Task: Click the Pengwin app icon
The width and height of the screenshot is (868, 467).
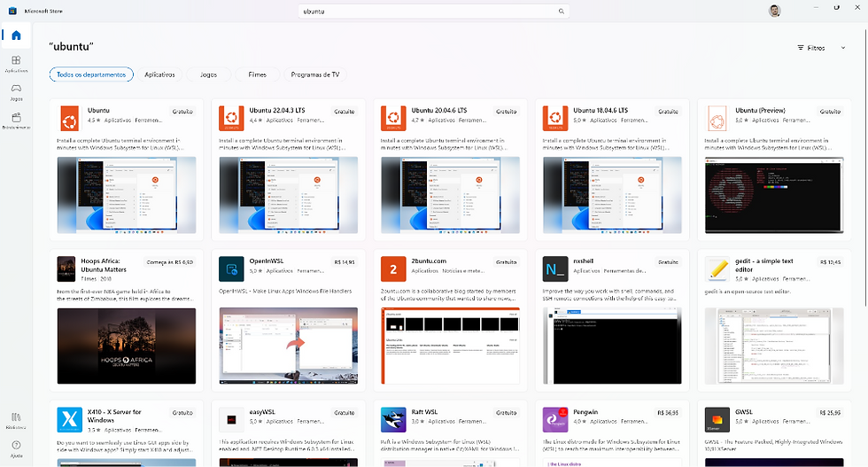Action: 555,420
